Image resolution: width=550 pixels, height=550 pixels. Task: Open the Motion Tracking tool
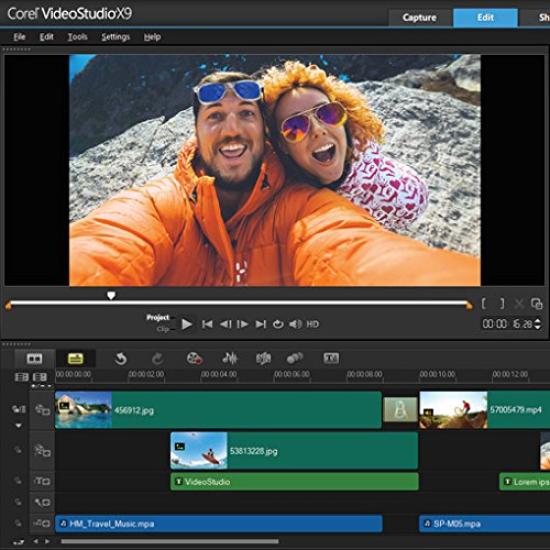(295, 358)
